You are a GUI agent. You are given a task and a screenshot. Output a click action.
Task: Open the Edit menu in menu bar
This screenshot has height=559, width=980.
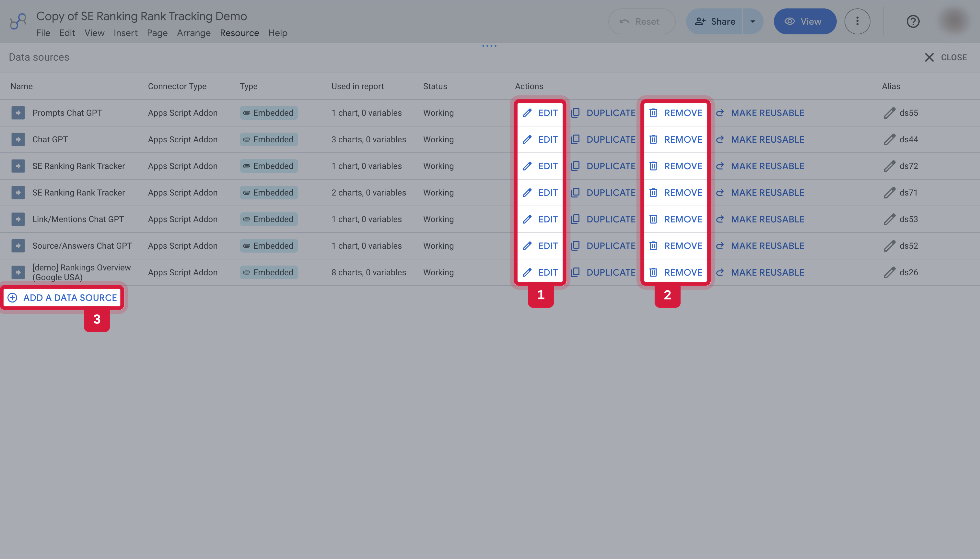click(x=67, y=33)
